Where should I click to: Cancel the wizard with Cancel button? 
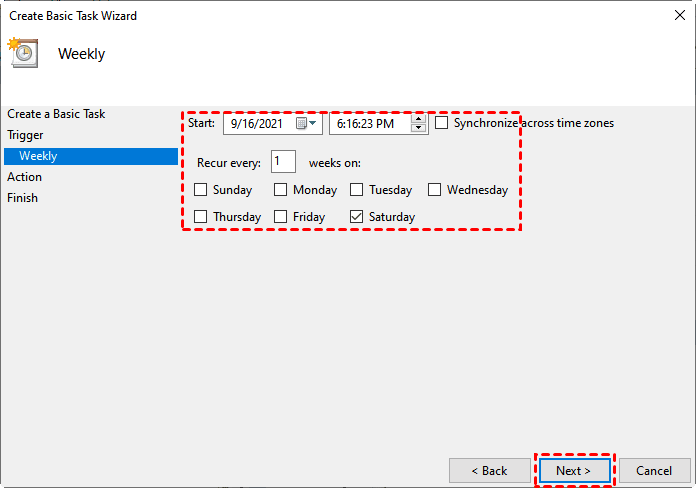tap(654, 470)
